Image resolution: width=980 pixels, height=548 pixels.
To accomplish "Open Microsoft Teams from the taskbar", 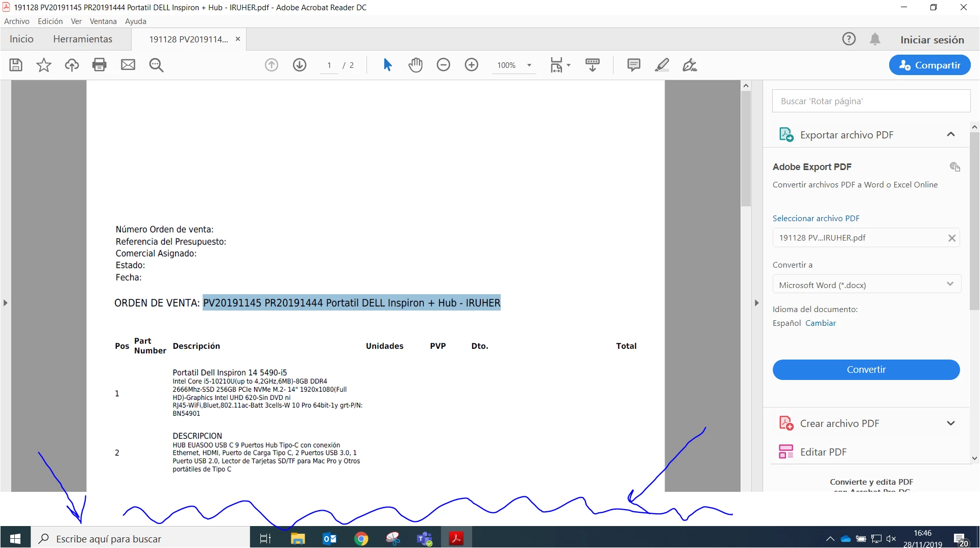I will (425, 538).
